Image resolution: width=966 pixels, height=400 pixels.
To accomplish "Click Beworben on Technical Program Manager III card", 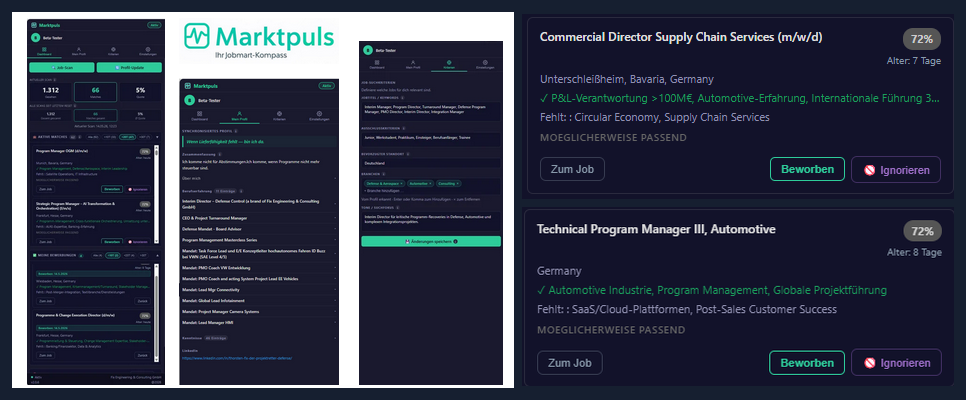I will (807, 363).
